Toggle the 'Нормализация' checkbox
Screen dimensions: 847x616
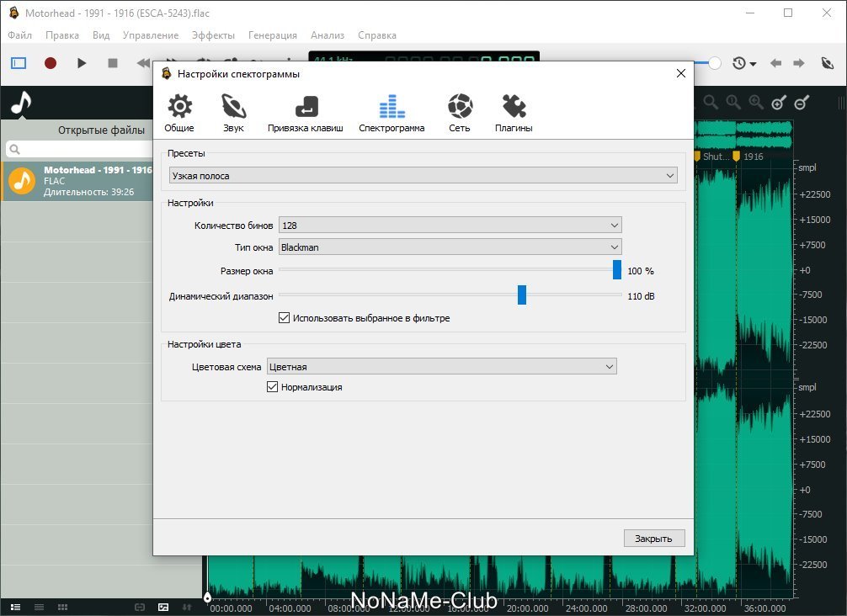272,387
